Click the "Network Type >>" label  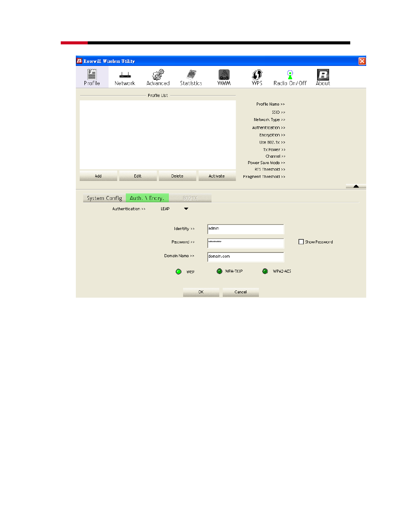point(269,120)
